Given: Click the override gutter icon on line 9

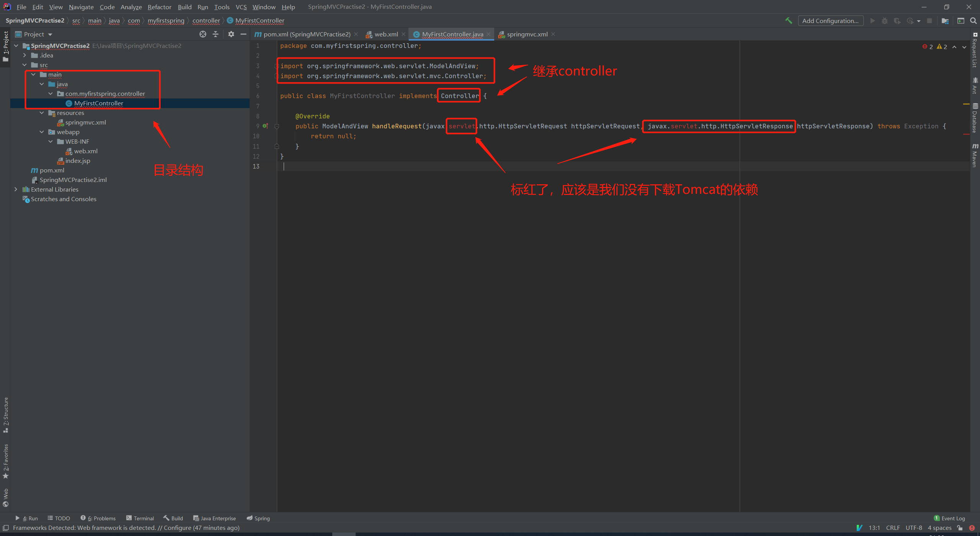Looking at the screenshot, I should 265,126.
